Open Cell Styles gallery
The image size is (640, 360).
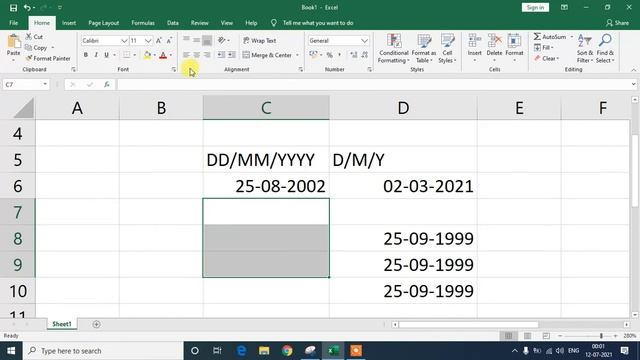tap(447, 49)
